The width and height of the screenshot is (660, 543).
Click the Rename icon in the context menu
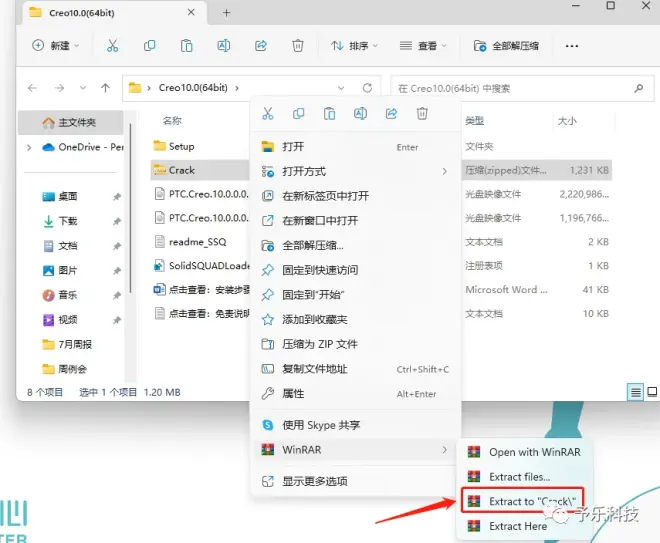[360, 114]
